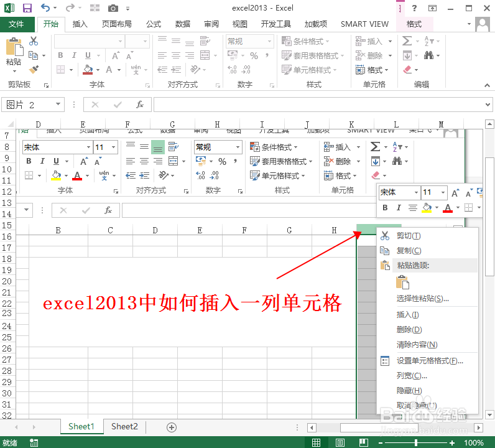495x448 pixels.
Task: Click the Cut scissors in top ribbon clipboard group
Action: point(34,41)
